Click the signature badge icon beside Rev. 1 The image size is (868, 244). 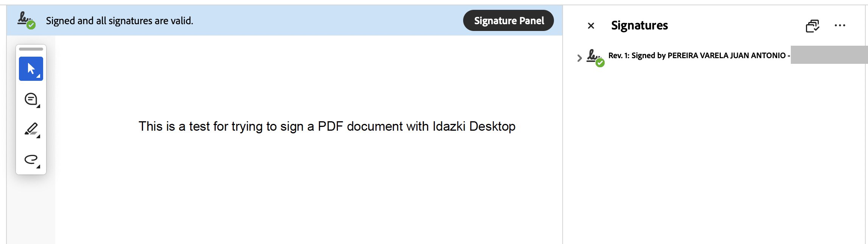pos(595,58)
